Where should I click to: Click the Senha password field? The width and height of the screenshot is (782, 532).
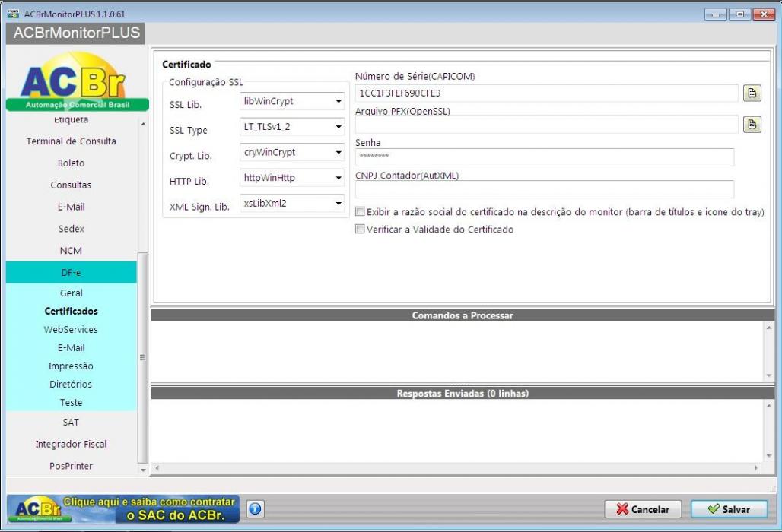545,157
